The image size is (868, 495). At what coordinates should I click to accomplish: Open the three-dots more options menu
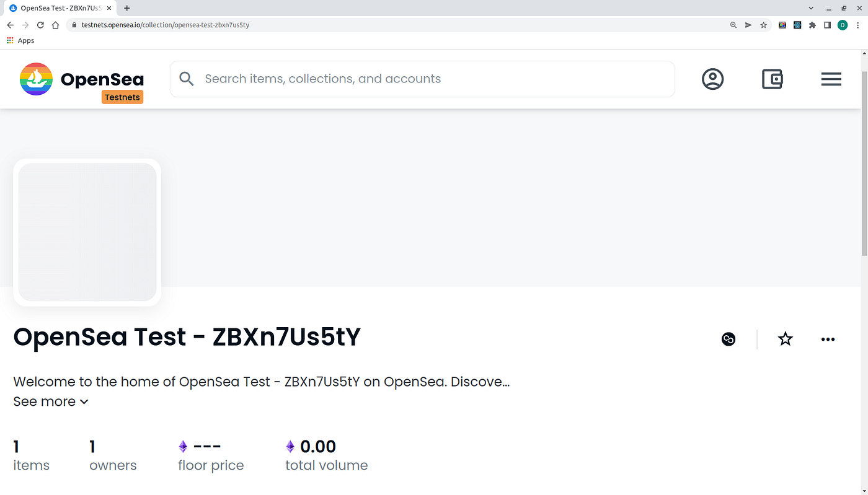[828, 339]
